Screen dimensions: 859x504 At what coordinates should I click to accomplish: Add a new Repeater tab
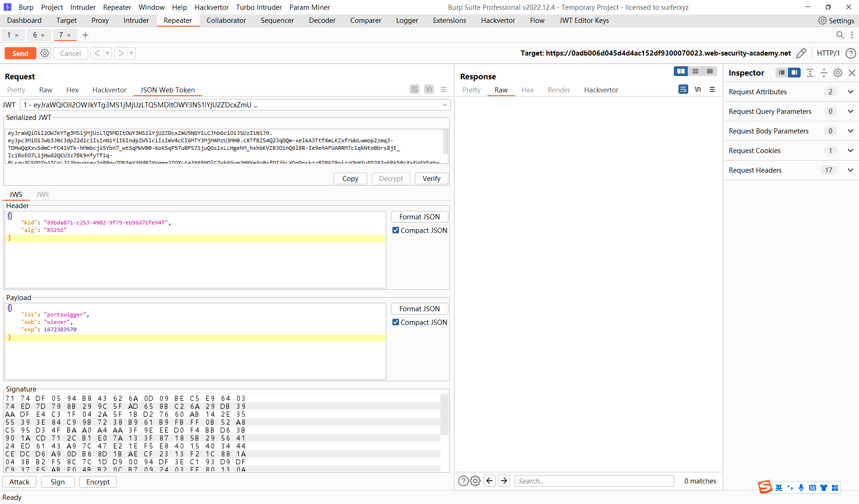pyautogui.click(x=85, y=35)
